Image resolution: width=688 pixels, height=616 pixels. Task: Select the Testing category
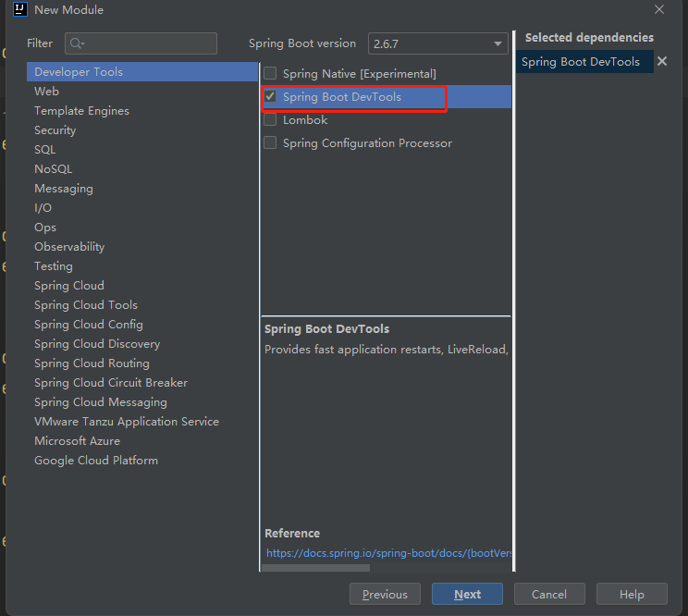[142, 265]
